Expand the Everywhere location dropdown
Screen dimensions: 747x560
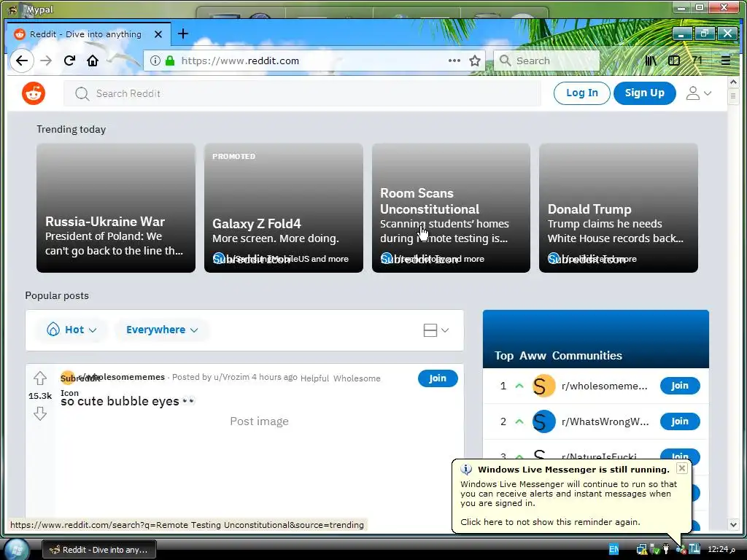[x=162, y=330]
